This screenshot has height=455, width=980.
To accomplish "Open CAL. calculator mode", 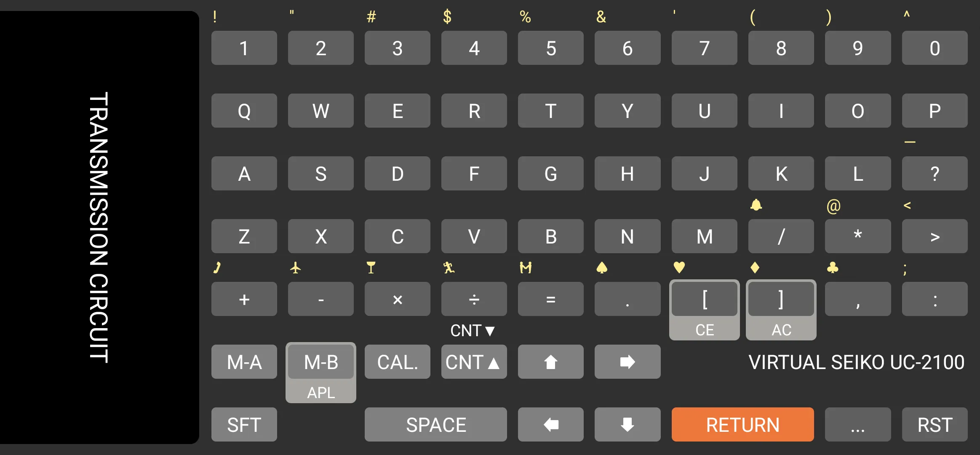I will point(397,361).
